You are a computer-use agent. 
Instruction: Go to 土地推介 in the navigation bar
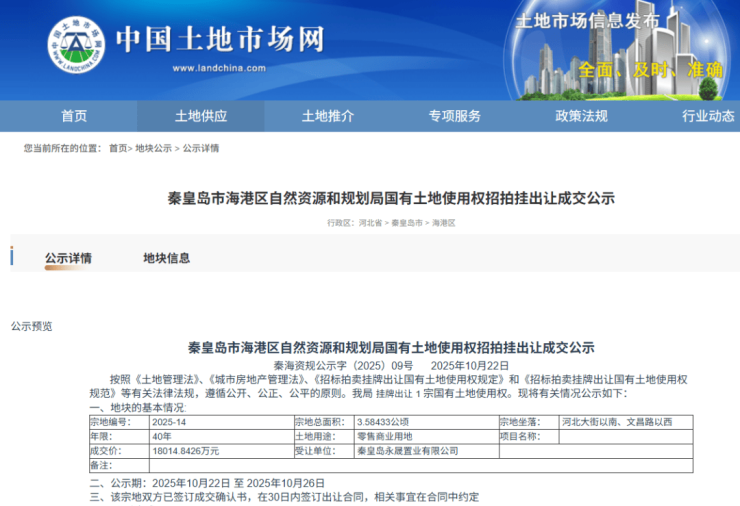pos(328,116)
